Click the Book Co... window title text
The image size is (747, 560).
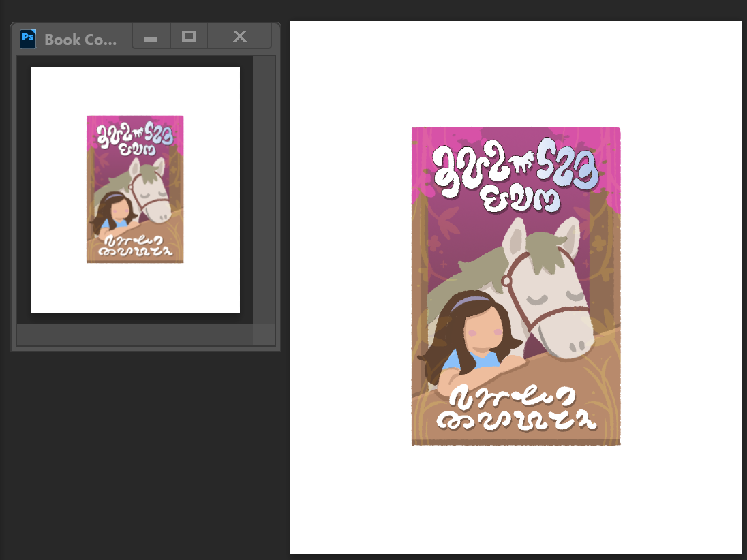click(x=80, y=39)
